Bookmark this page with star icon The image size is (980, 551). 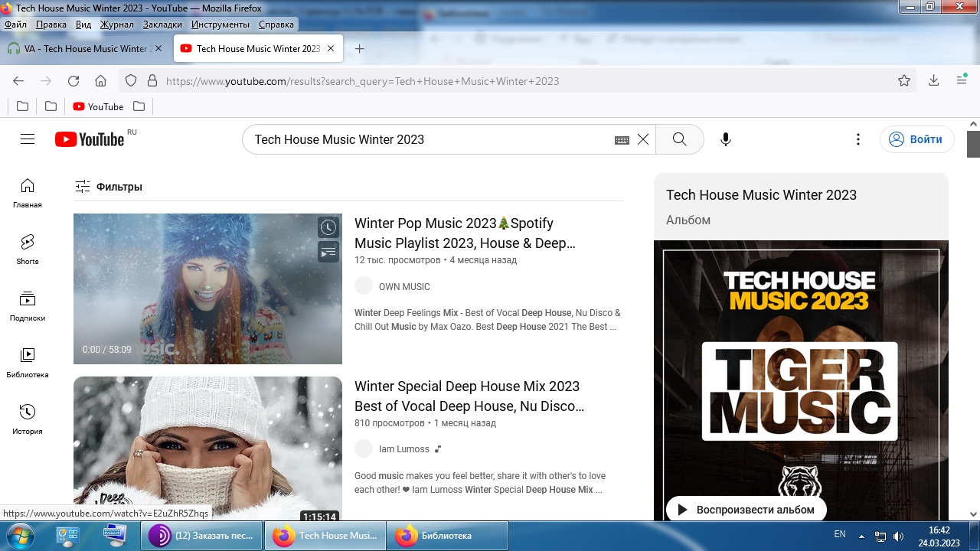tap(904, 81)
